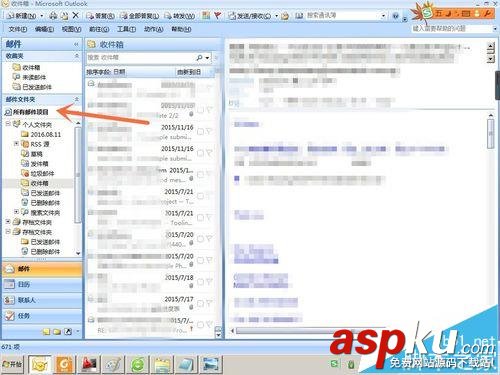Click the printer icon in the toolbar
Screen dimensions: 500x375
click(x=53, y=15)
